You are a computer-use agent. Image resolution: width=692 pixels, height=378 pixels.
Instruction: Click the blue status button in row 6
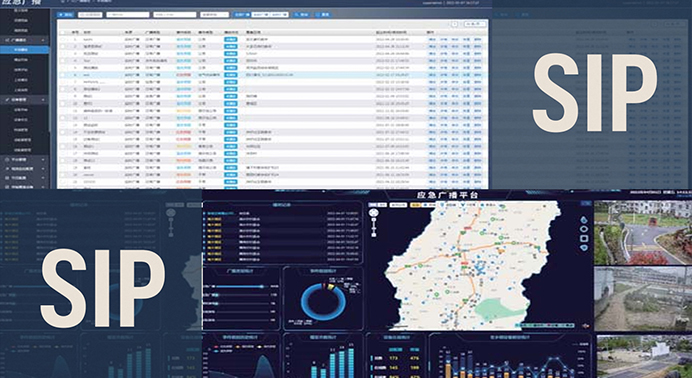point(230,75)
